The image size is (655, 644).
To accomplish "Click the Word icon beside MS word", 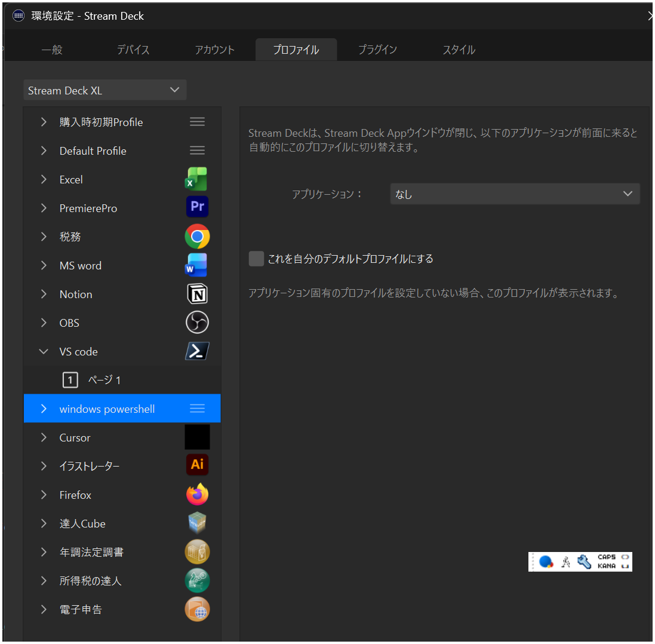I will coord(197,265).
